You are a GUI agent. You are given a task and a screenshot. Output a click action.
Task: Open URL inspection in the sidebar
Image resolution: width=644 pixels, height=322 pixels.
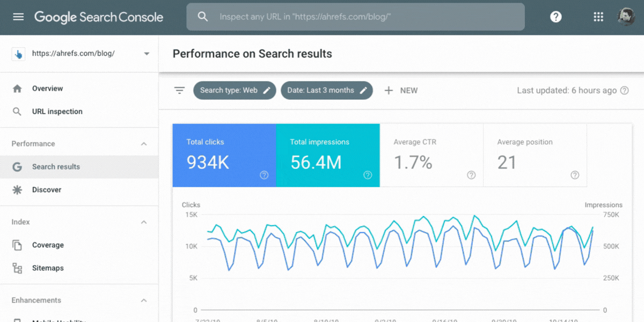(79, 112)
